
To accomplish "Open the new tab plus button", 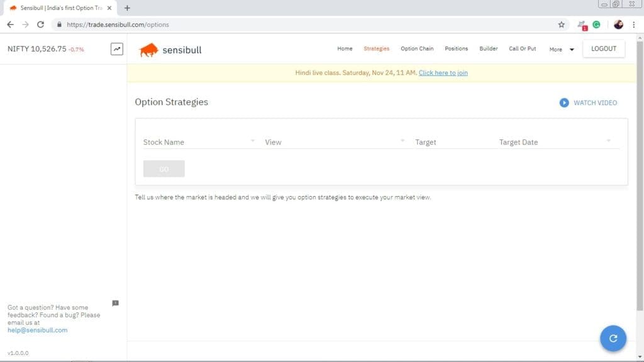I will [x=127, y=8].
